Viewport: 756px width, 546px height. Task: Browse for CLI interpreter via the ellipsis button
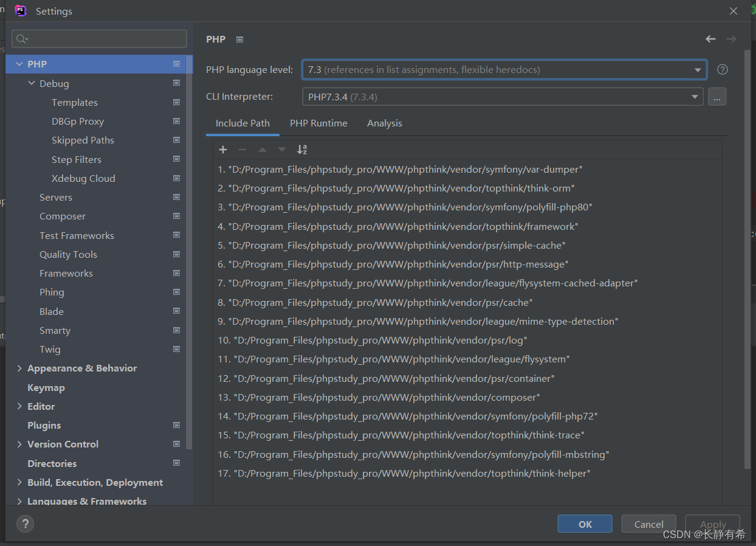click(x=717, y=96)
